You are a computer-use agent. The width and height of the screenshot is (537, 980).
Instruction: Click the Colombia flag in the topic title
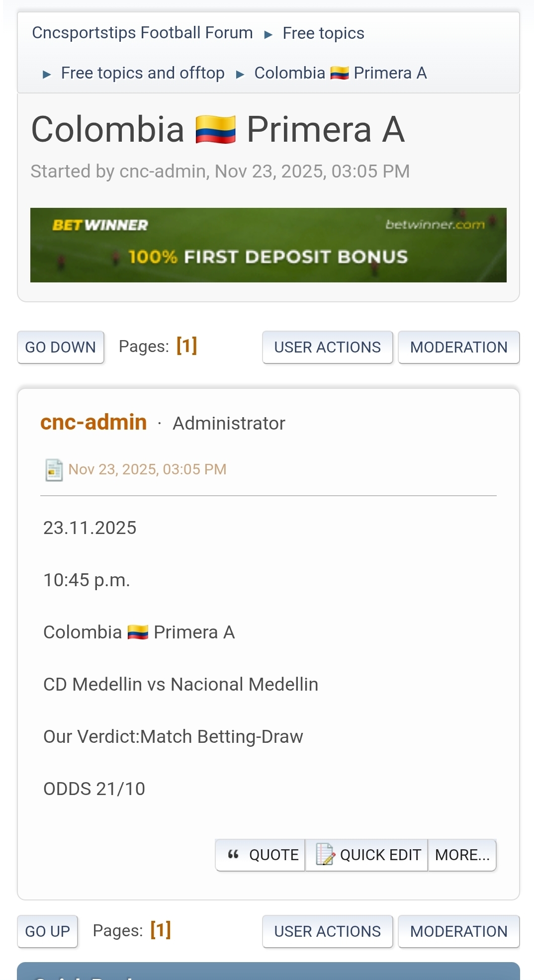(215, 130)
